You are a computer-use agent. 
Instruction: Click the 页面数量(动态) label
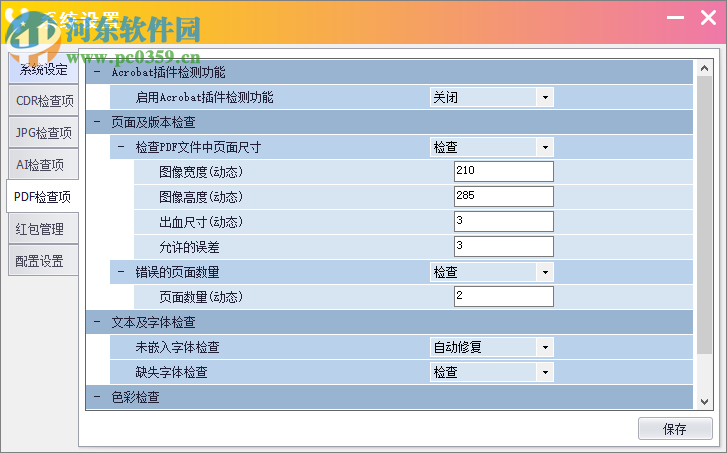(201, 297)
